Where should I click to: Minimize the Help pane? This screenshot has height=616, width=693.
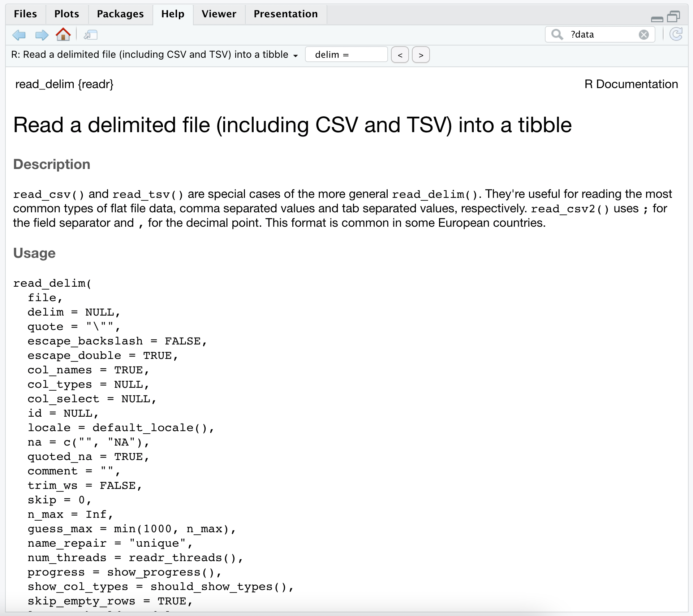pyautogui.click(x=657, y=18)
